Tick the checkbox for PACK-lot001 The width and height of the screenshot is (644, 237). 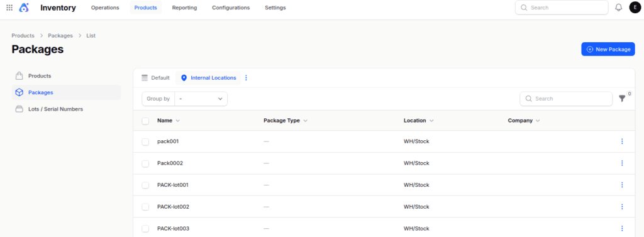(x=145, y=185)
